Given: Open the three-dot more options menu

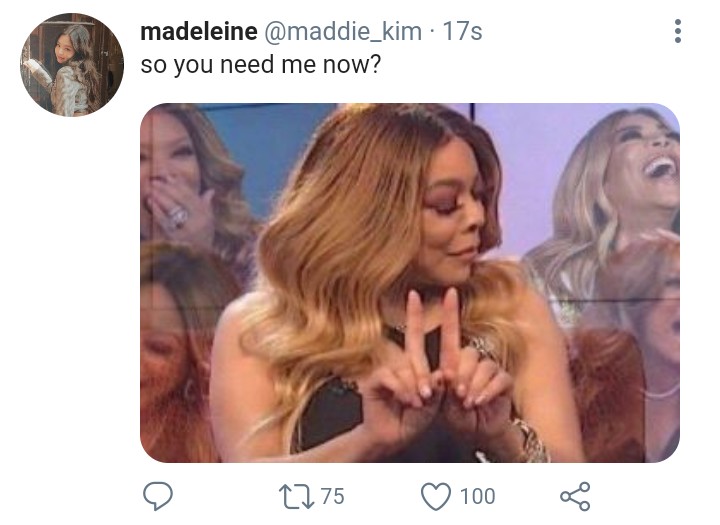Looking at the screenshot, I should (678, 31).
